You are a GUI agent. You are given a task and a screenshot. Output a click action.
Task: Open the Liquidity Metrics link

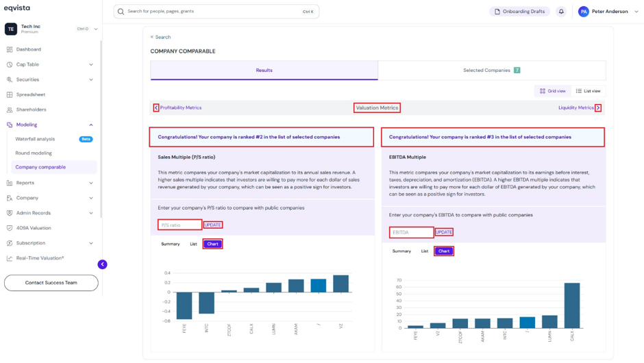pos(575,108)
